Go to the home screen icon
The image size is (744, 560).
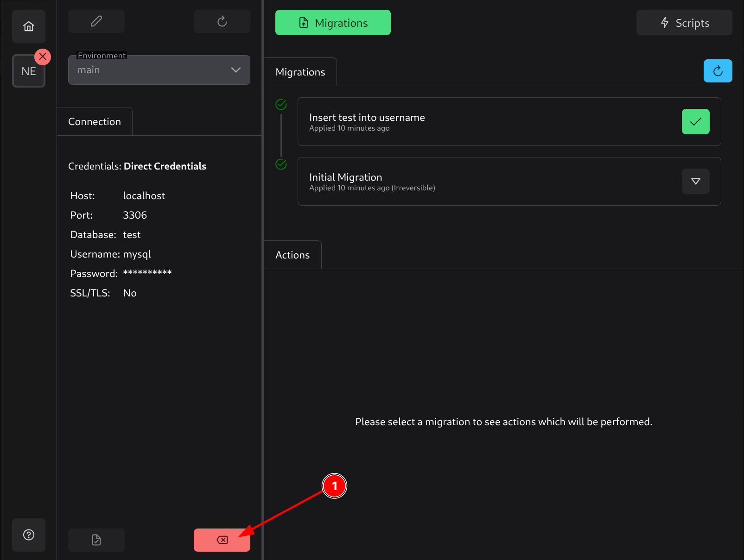pyautogui.click(x=29, y=26)
